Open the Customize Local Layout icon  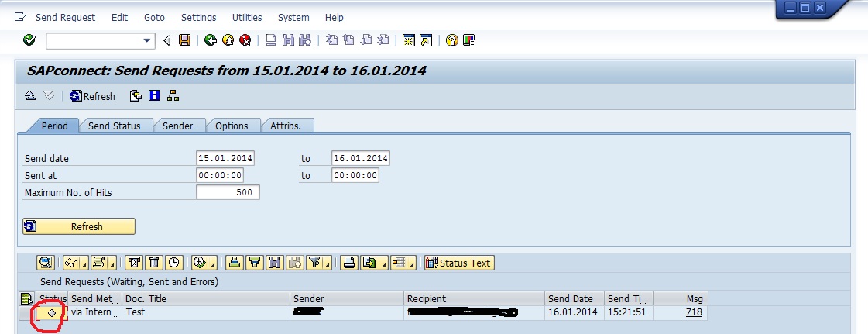click(x=469, y=40)
